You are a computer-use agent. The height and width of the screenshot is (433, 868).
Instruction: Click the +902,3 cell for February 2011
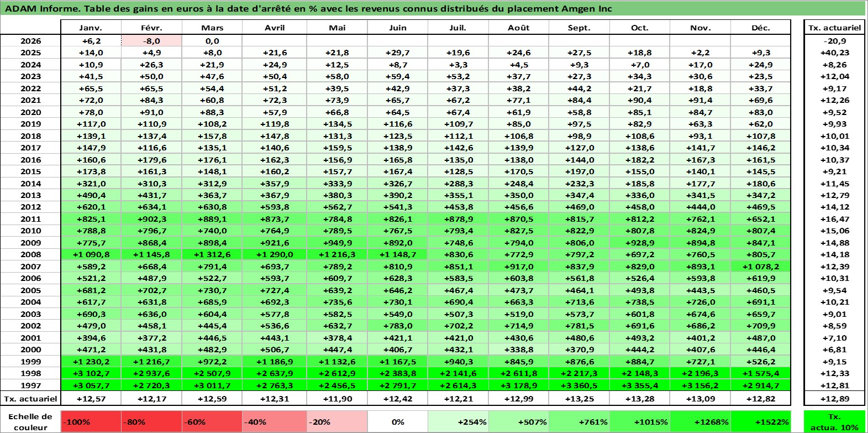(151, 219)
